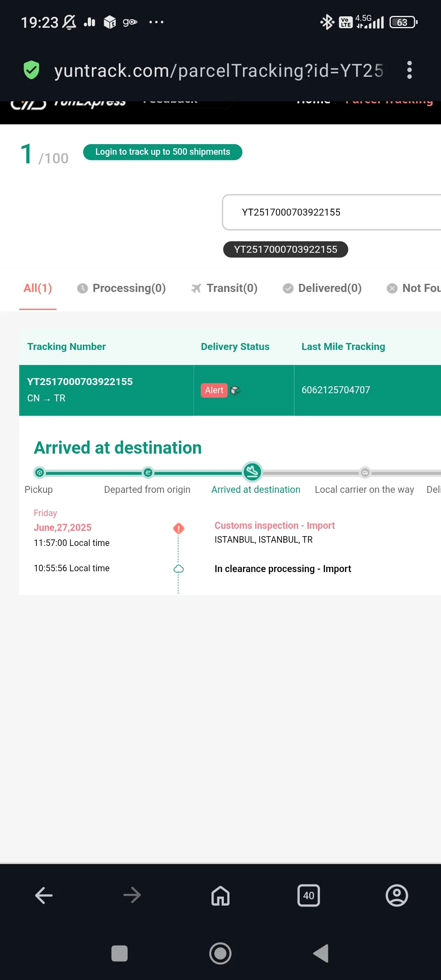Image resolution: width=441 pixels, height=980 pixels.
Task: Switch to the Transit(0) tab
Action: [225, 288]
